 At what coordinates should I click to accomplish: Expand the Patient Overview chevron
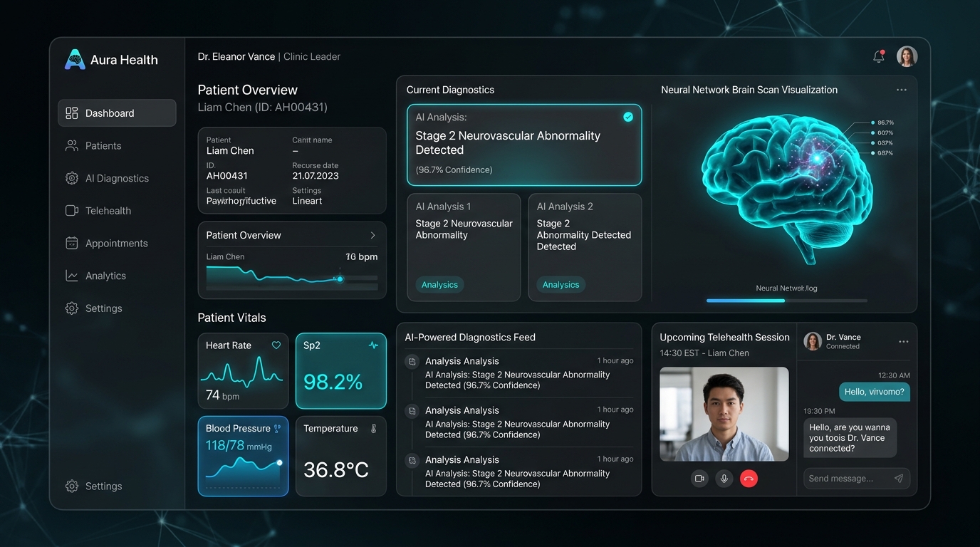[x=372, y=235]
